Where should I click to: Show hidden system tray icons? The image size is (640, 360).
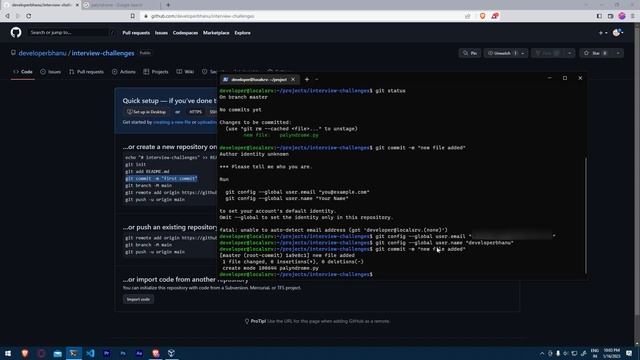pos(542,353)
